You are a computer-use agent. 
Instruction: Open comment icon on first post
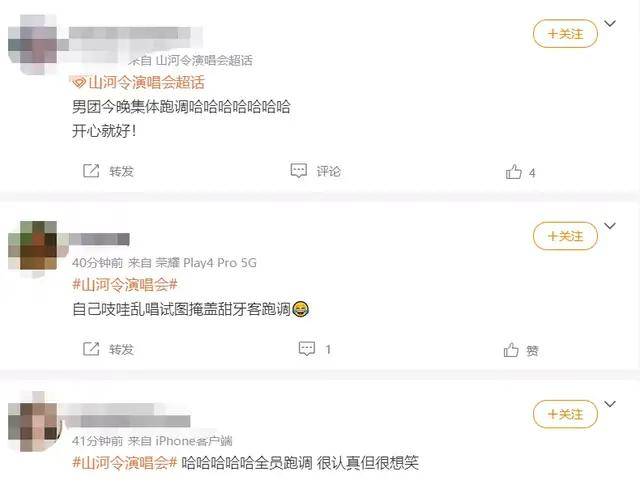pyautogui.click(x=298, y=171)
